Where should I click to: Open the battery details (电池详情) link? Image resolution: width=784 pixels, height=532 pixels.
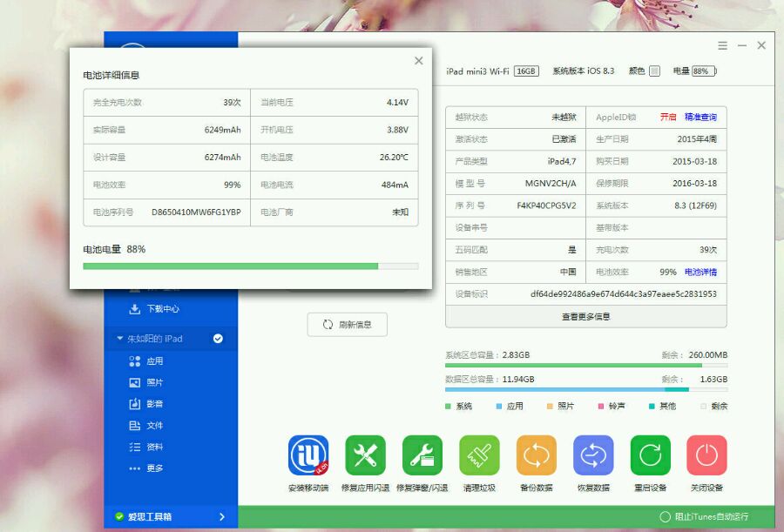(700, 272)
